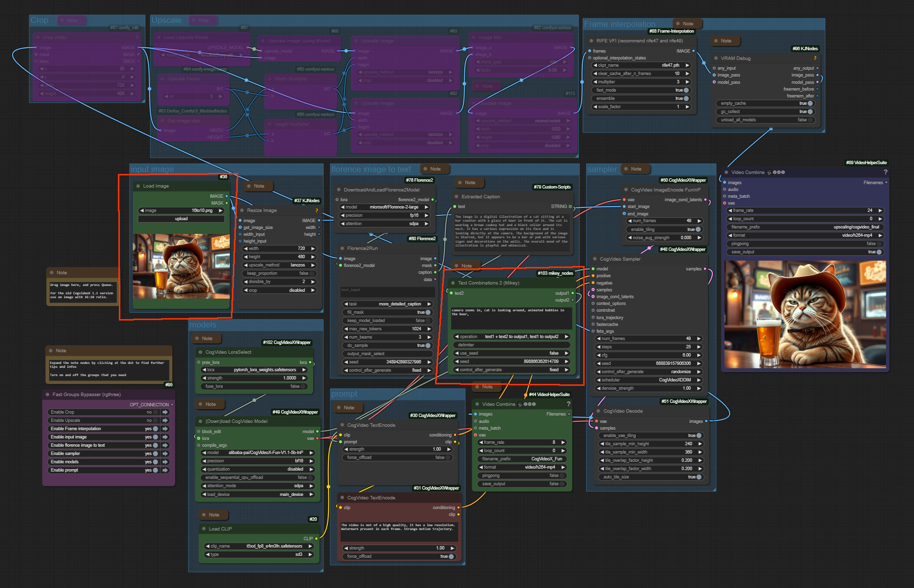914x588 pixels.
Task: Open help icon on CogVideoX_Fun Video Combine node
Action: point(569,404)
